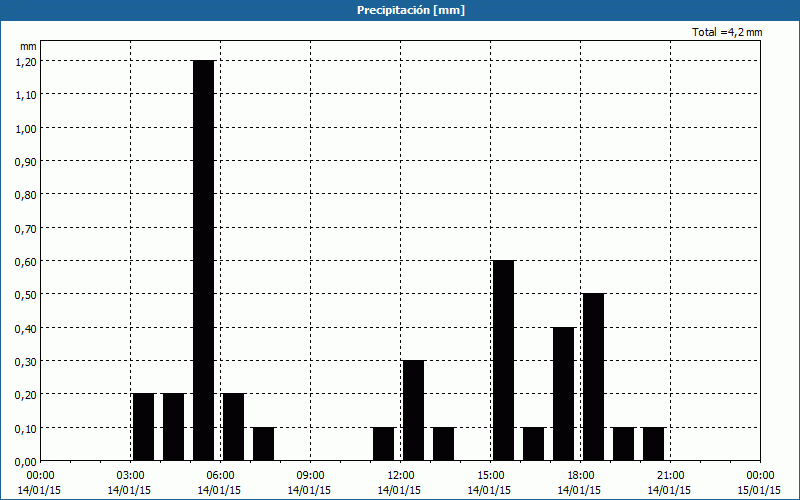Click the Precipitación [mm] chart title
Viewport: 800px width, 500px height.
411,10
